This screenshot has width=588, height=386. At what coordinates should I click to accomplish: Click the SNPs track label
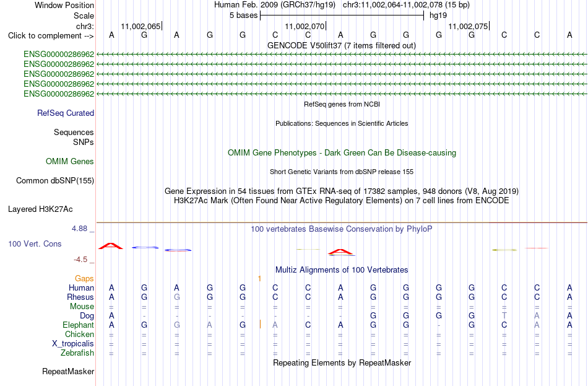tap(84, 143)
